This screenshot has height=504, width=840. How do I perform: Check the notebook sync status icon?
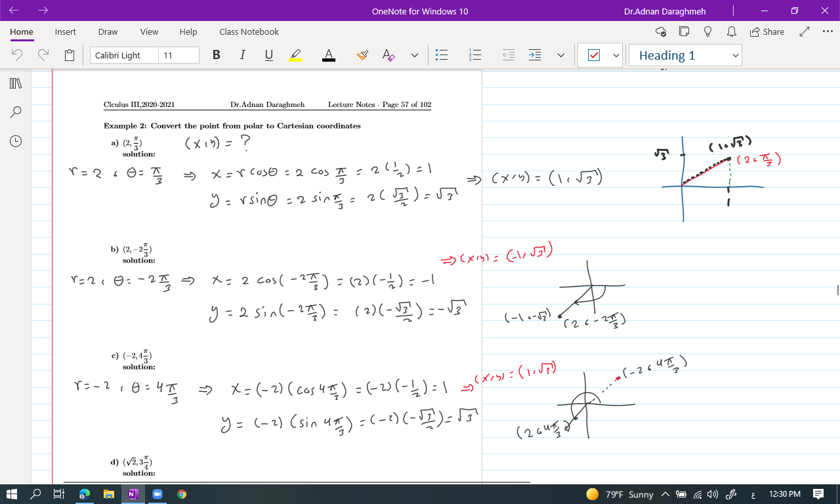tap(661, 31)
